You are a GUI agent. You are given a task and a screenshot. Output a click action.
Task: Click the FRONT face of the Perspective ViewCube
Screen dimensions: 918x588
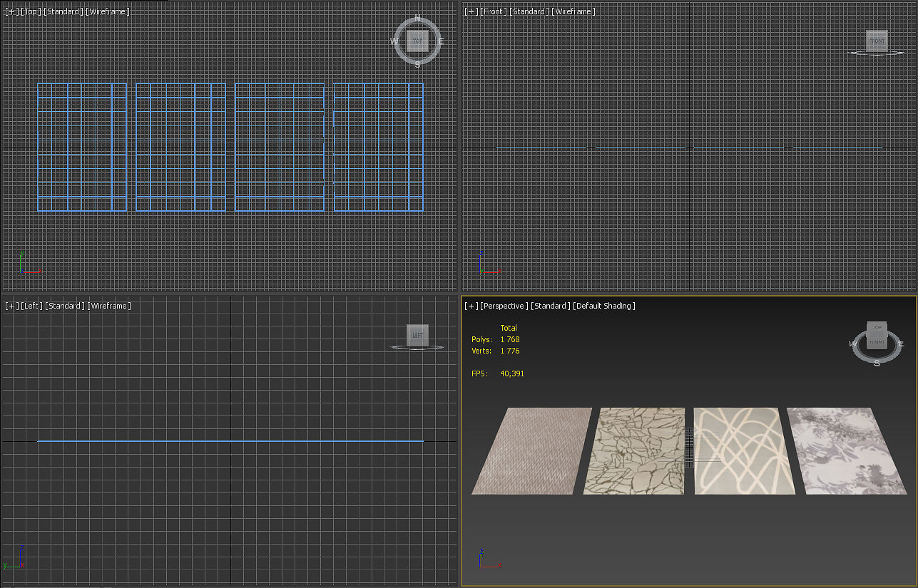pos(877,343)
